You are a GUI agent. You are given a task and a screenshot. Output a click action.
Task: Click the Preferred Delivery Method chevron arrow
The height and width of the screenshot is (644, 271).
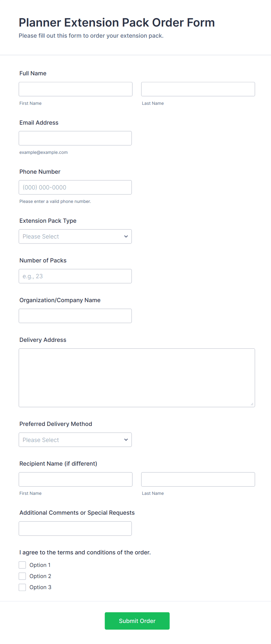[x=126, y=440]
